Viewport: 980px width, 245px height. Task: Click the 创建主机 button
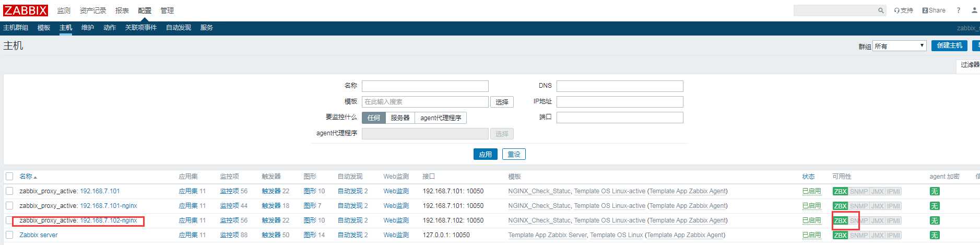[949, 45]
